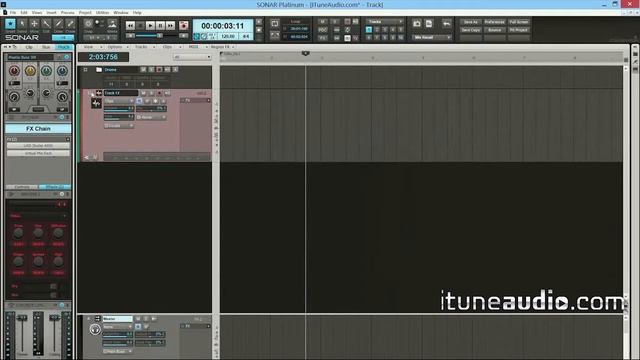Screen dimensions: 640x360
Task: Solo Track 12
Action: coord(151,93)
